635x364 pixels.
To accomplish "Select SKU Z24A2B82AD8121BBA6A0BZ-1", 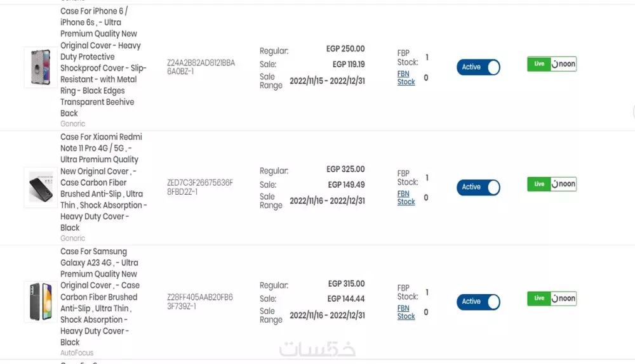I will click(201, 67).
